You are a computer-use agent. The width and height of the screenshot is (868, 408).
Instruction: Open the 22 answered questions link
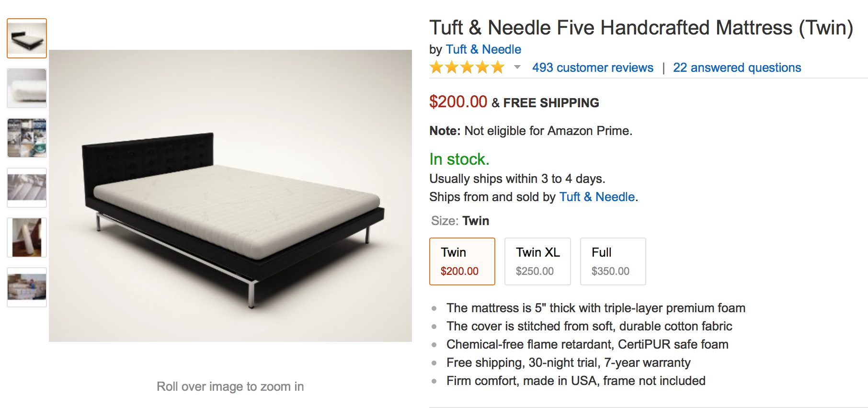[x=737, y=68]
